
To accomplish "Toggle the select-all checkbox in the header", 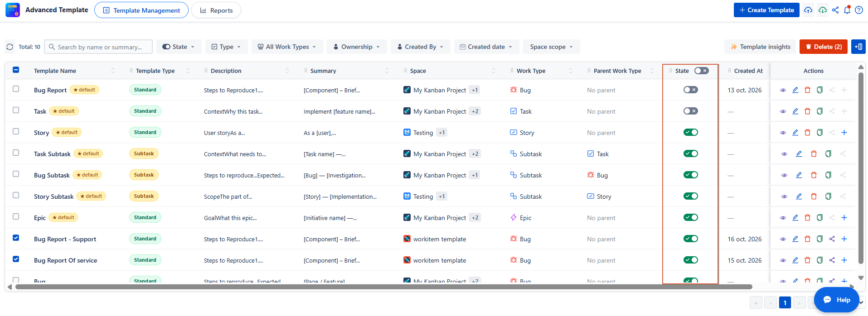I will tap(16, 70).
